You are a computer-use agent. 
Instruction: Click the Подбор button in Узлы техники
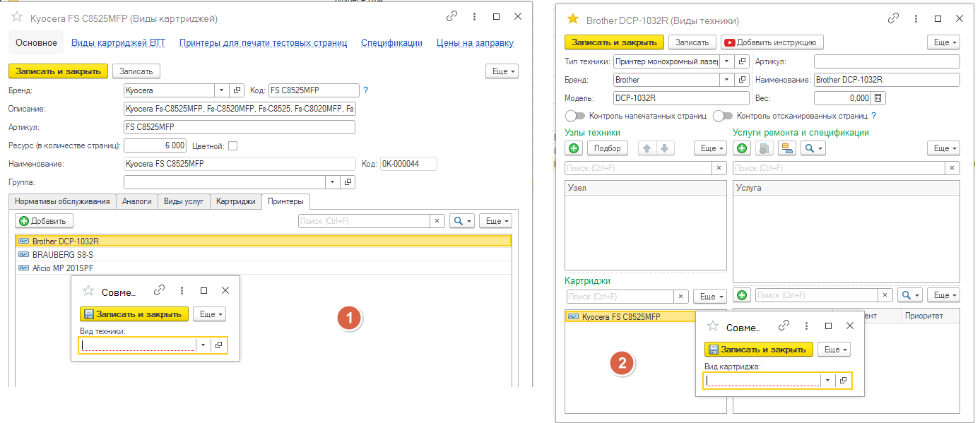click(x=608, y=148)
